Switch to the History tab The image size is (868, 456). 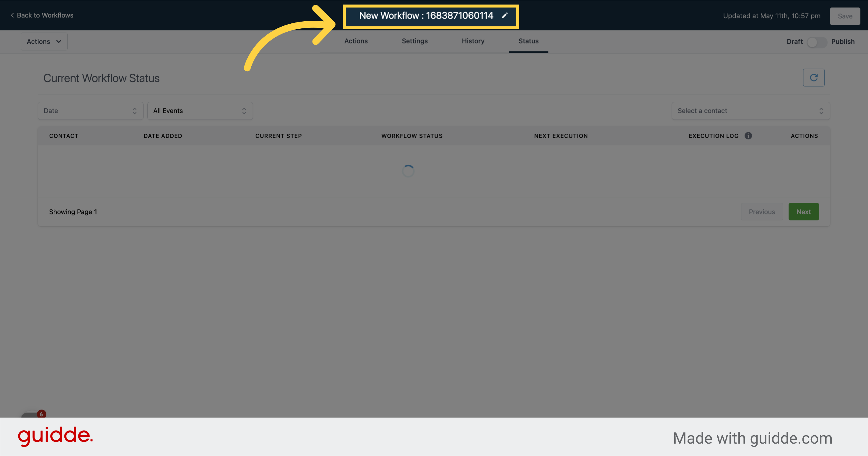(473, 41)
